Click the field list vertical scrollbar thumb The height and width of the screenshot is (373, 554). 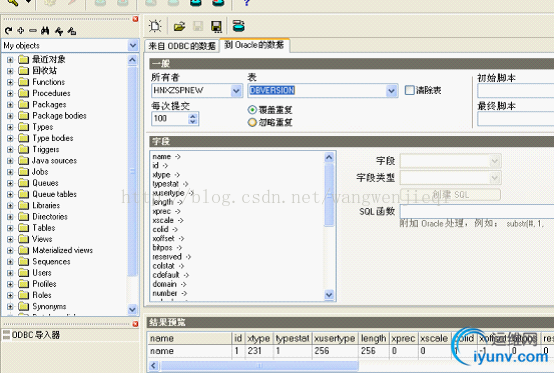[329, 195]
